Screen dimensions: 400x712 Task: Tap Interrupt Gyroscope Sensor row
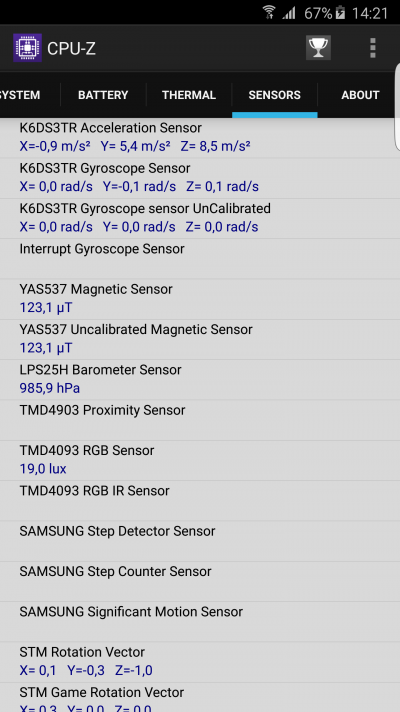(x=200, y=258)
